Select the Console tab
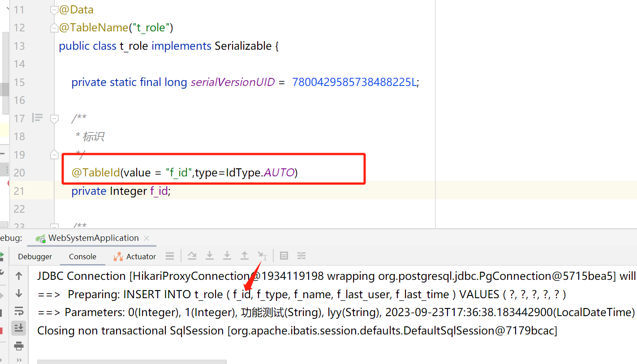Viewport: 637px width, 364px height. tap(82, 257)
